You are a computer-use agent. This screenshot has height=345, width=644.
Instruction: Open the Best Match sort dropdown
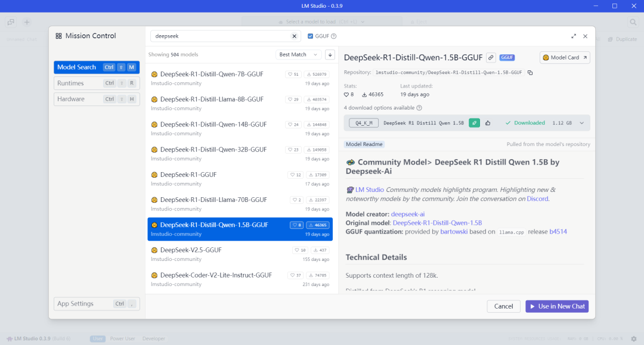298,55
